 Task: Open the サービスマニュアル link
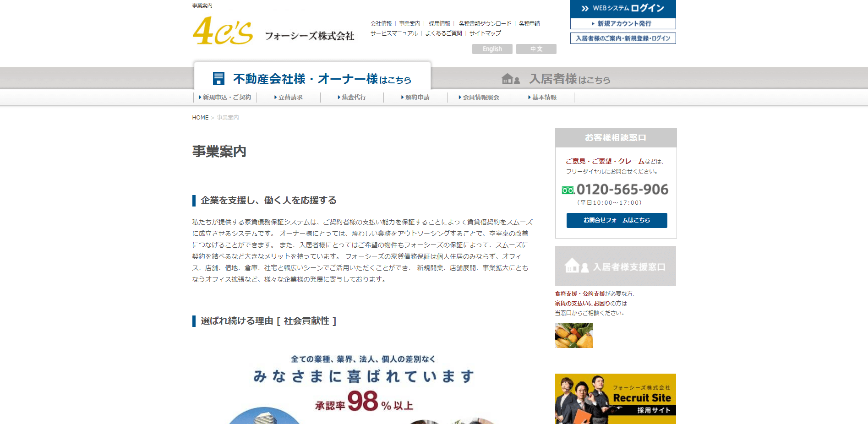pos(394,33)
